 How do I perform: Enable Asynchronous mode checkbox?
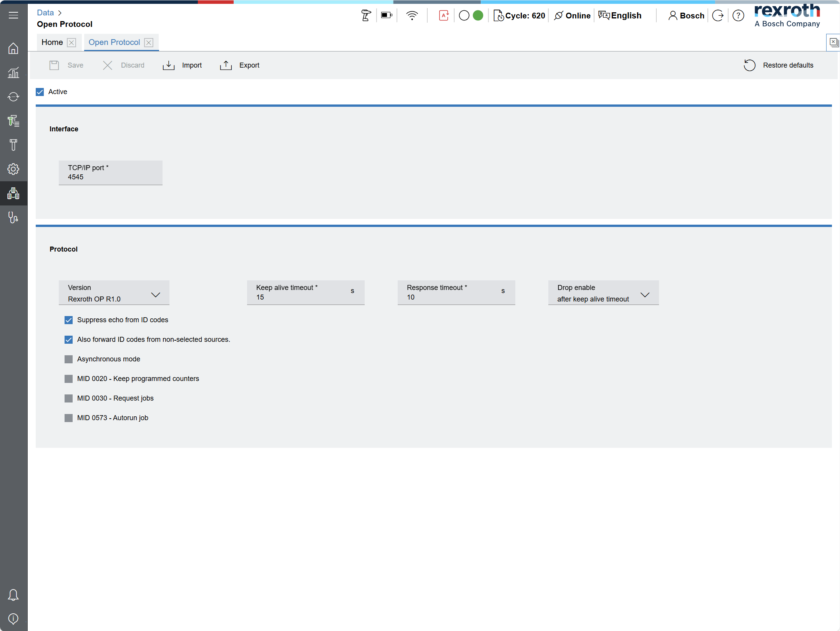coord(69,359)
